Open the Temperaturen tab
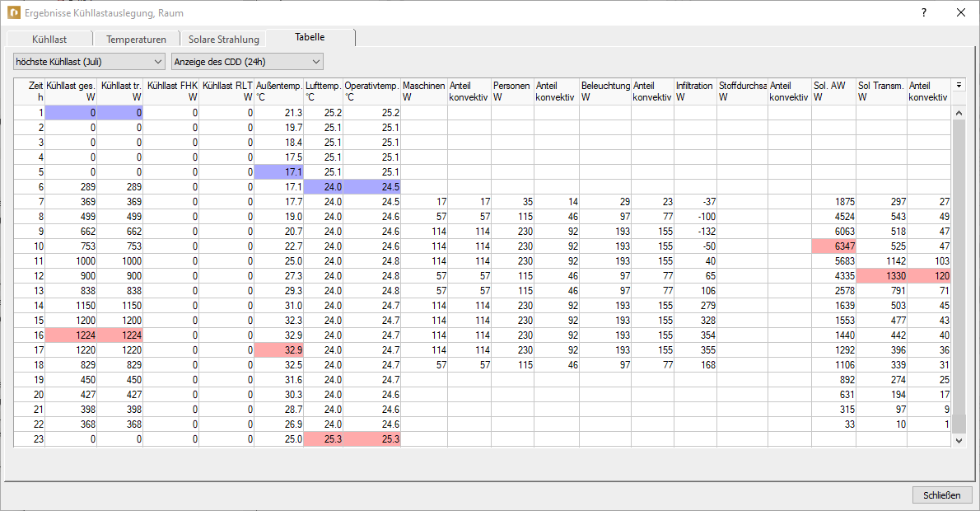 pyautogui.click(x=136, y=39)
